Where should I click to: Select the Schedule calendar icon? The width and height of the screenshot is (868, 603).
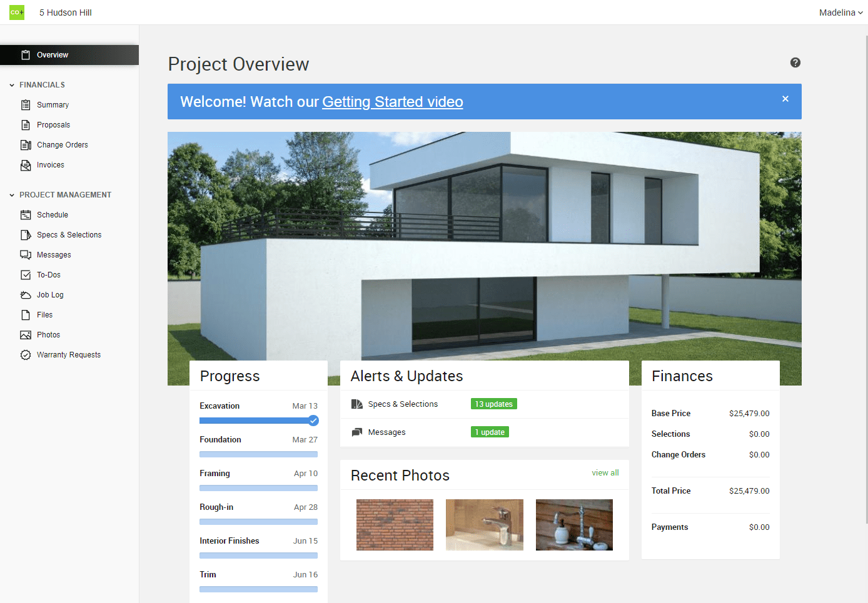point(26,214)
